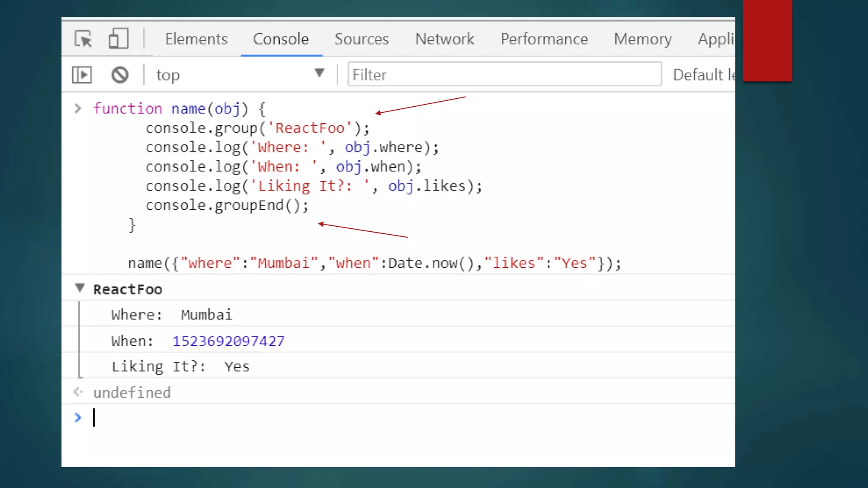Collapse the ReactFoo console group triangle
868x488 pixels.
click(x=80, y=288)
